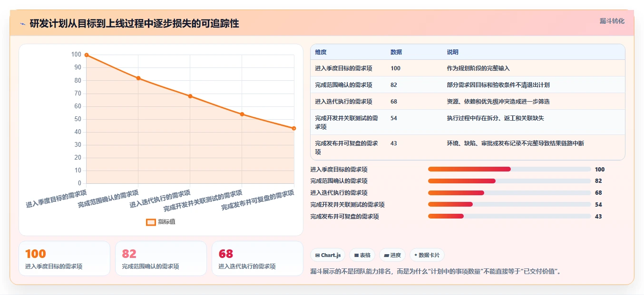Select the 进度 chip

tap(392, 255)
